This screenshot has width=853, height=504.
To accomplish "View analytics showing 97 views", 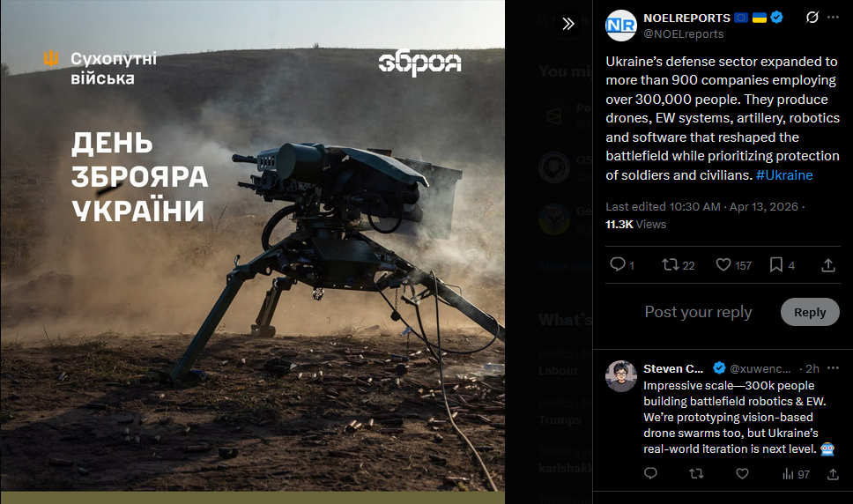I will click(x=796, y=474).
